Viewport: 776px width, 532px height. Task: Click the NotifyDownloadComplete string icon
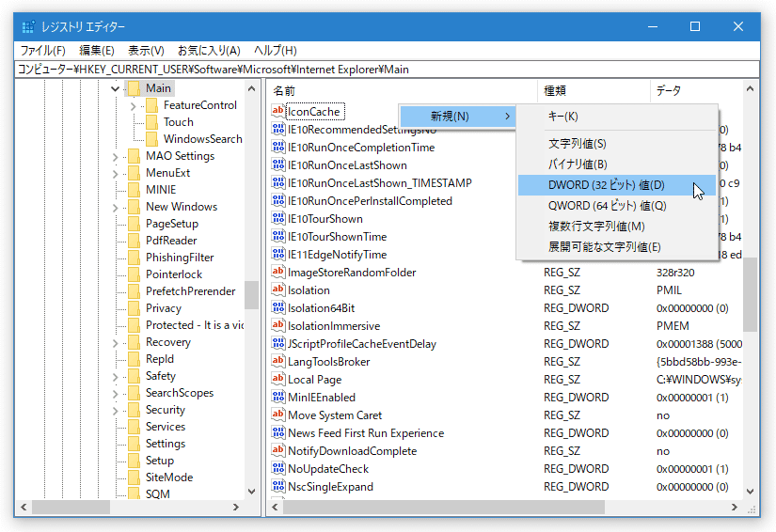(x=278, y=450)
